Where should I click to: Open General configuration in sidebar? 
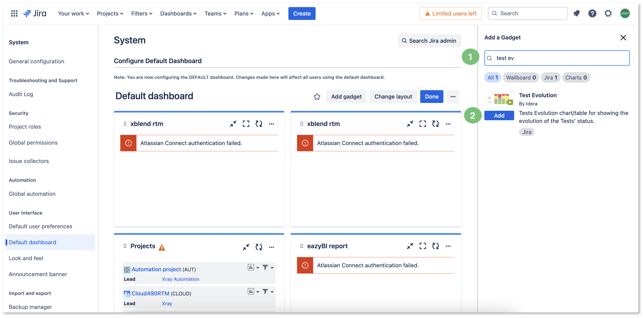coord(36,61)
